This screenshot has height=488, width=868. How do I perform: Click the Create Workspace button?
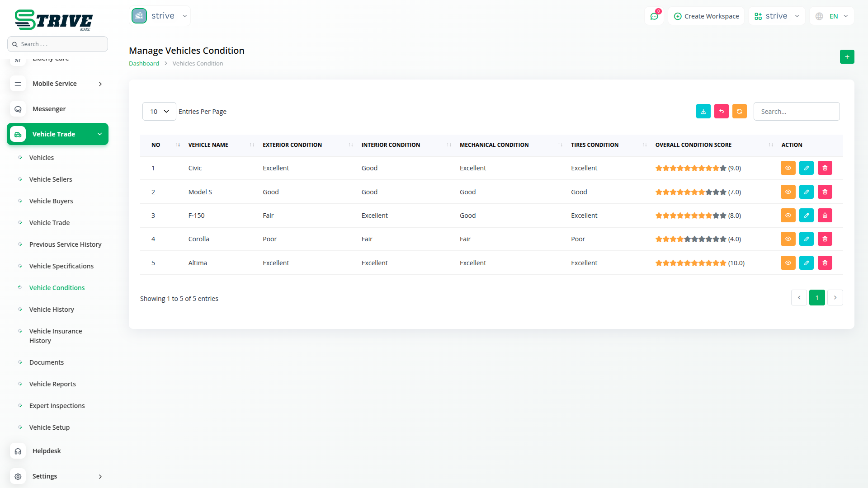(x=706, y=16)
